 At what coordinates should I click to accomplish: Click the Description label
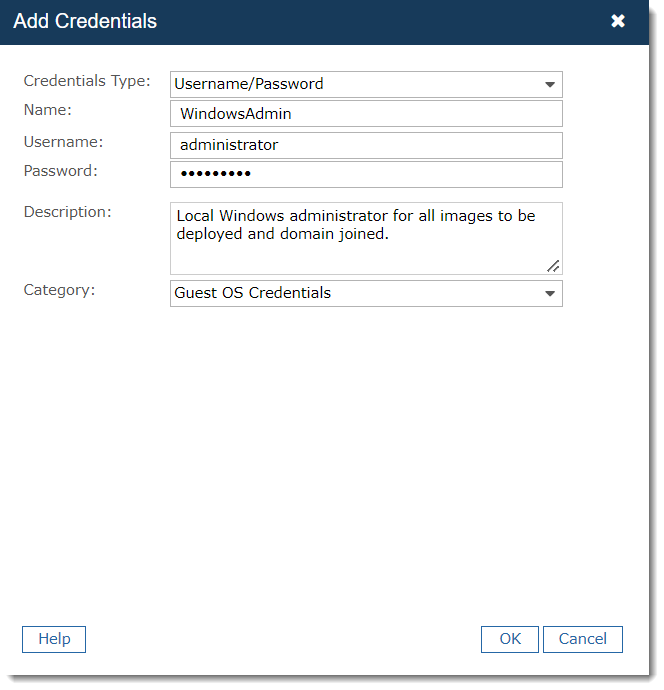point(67,212)
